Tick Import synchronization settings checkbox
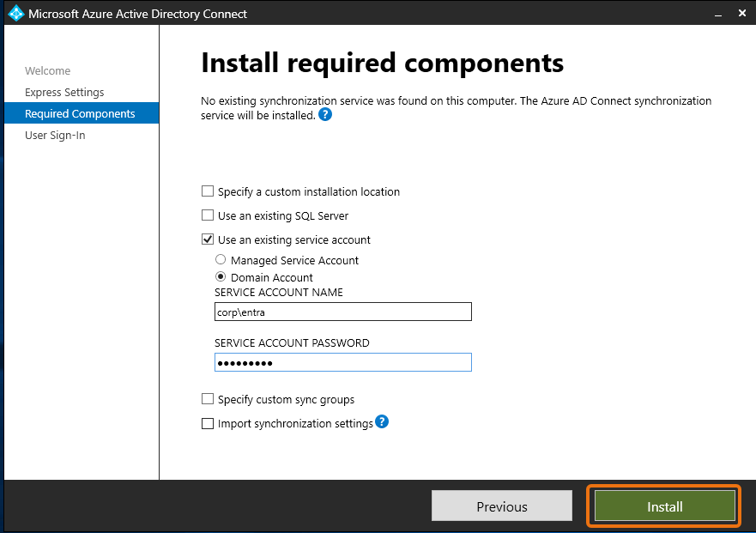The image size is (756, 533). tap(207, 423)
